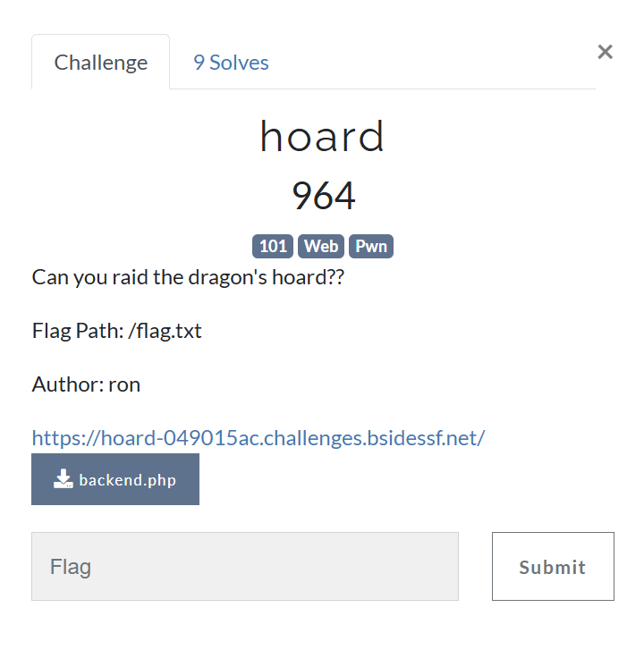644x650 pixels.
Task: Download the backend.php file
Action: (x=115, y=479)
